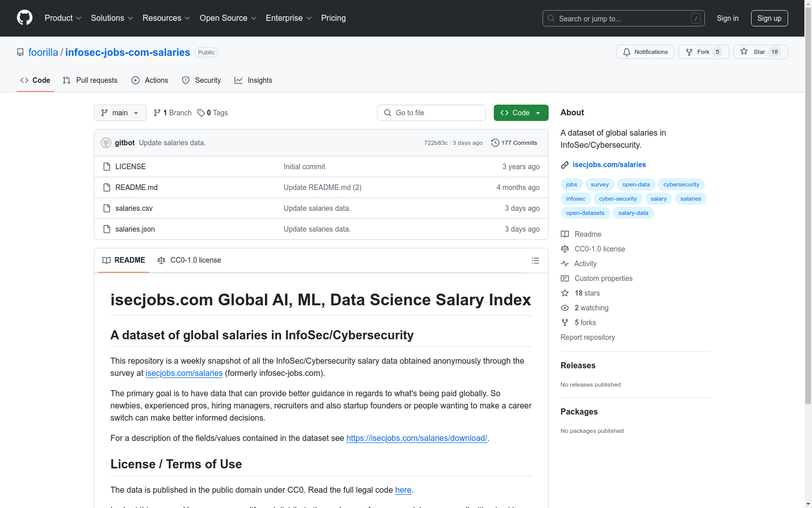Open the foorilla owner profile link

(43, 52)
